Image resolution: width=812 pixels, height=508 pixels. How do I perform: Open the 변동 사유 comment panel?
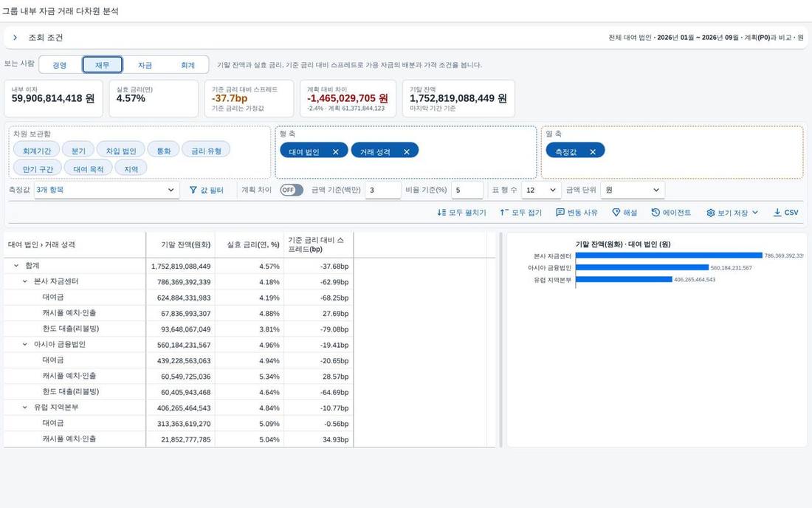click(x=577, y=213)
